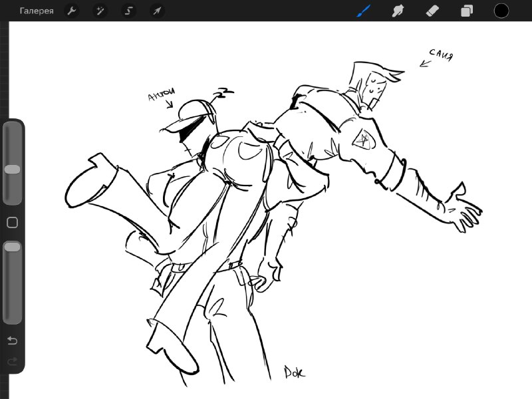Image resolution: width=532 pixels, height=399 pixels.
Task: Click the Саня label on canvas
Action: pyautogui.click(x=441, y=55)
